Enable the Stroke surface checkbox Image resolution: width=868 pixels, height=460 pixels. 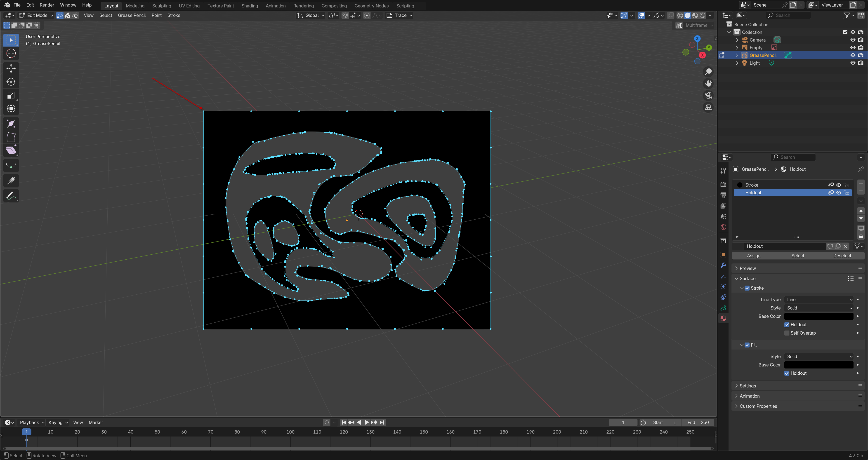pos(747,288)
